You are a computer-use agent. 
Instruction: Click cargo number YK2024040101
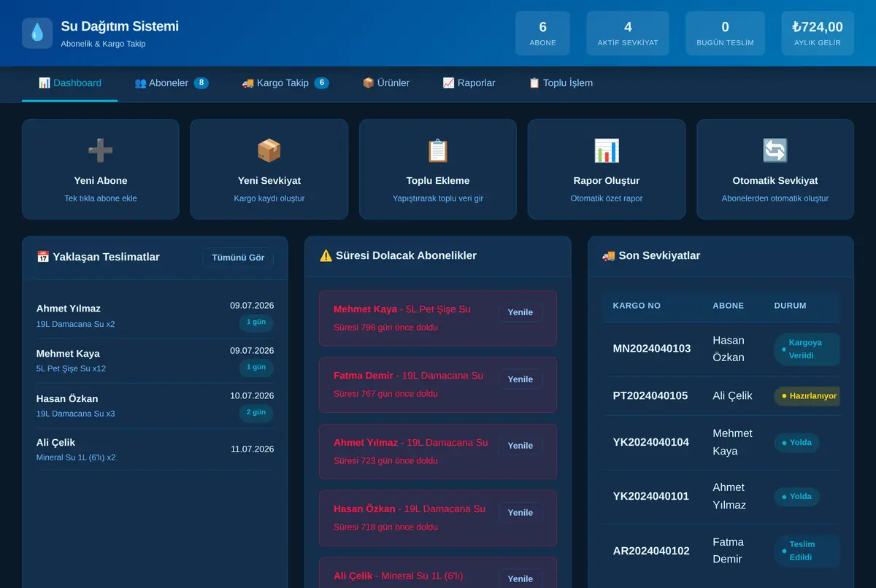tap(651, 496)
